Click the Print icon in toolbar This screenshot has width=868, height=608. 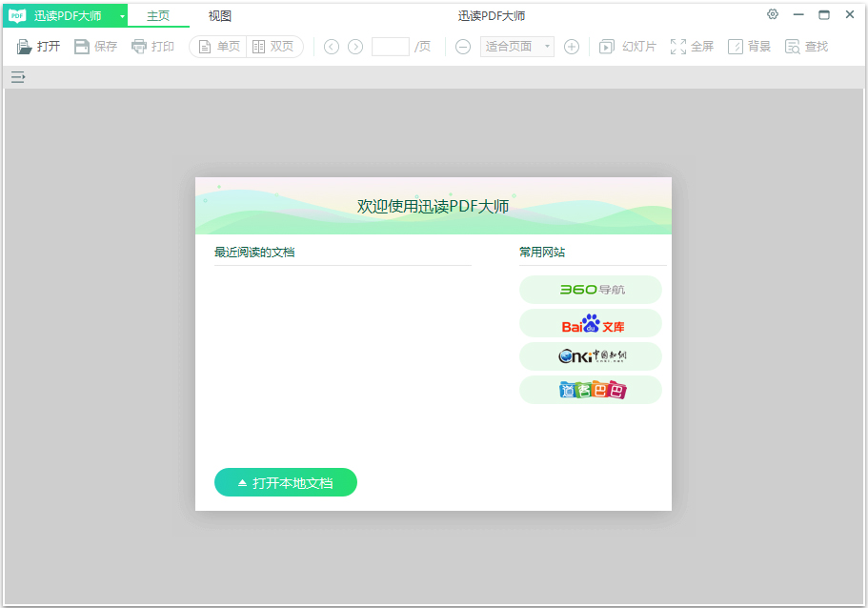pos(140,47)
